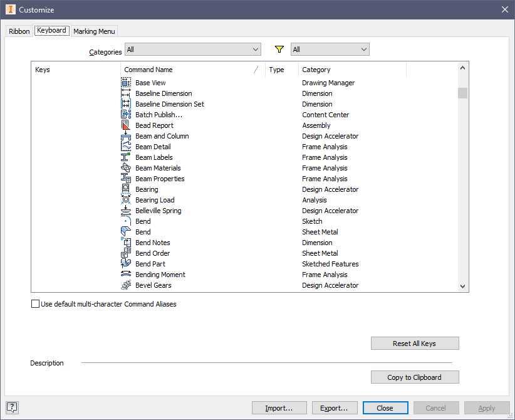Click the Bearing Load icon

click(x=126, y=200)
